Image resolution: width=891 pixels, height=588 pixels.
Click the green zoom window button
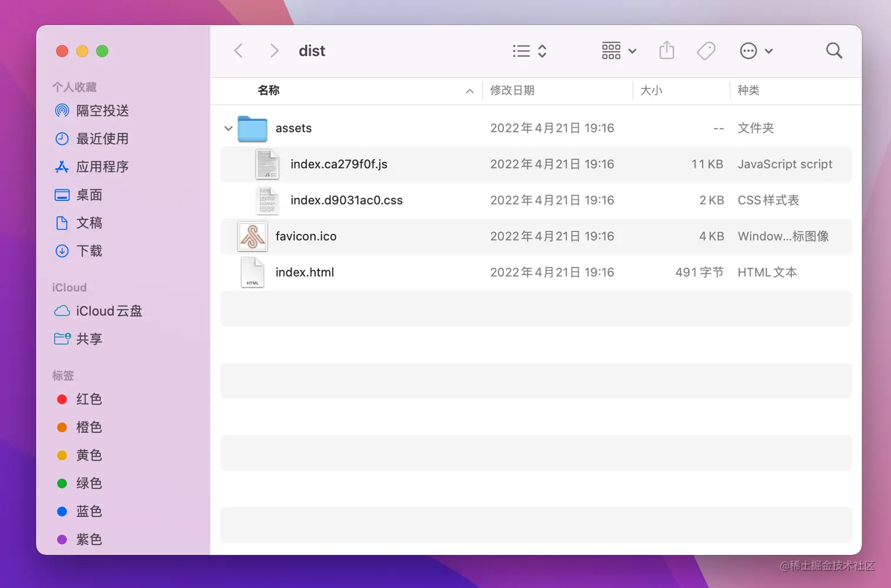[102, 51]
